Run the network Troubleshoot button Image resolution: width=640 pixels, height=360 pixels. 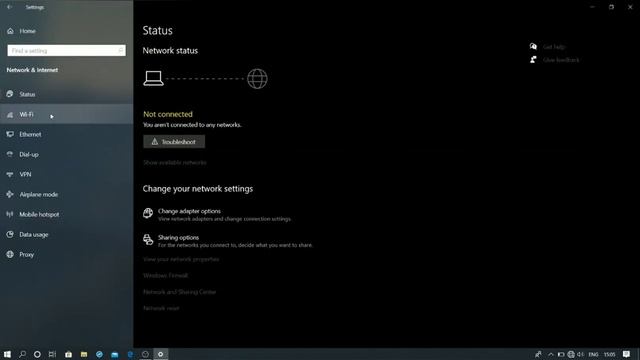(174, 142)
